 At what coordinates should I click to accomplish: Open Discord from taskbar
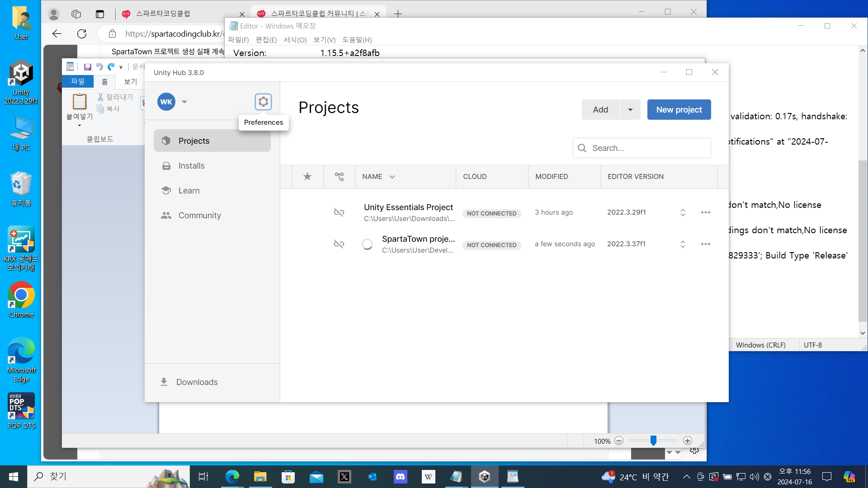401,477
